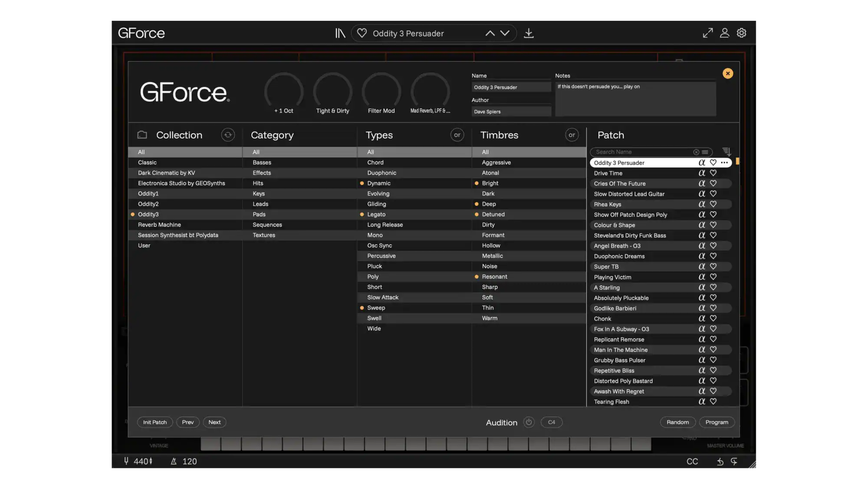Screen dimensions: 868x489
Task: Favorite the Rhea Keys patch
Action: (x=713, y=204)
